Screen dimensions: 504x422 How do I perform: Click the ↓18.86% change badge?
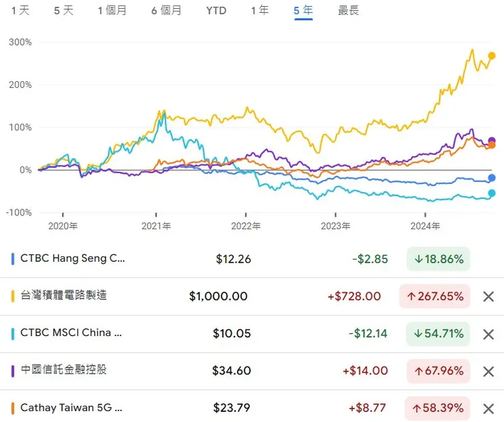tap(438, 259)
